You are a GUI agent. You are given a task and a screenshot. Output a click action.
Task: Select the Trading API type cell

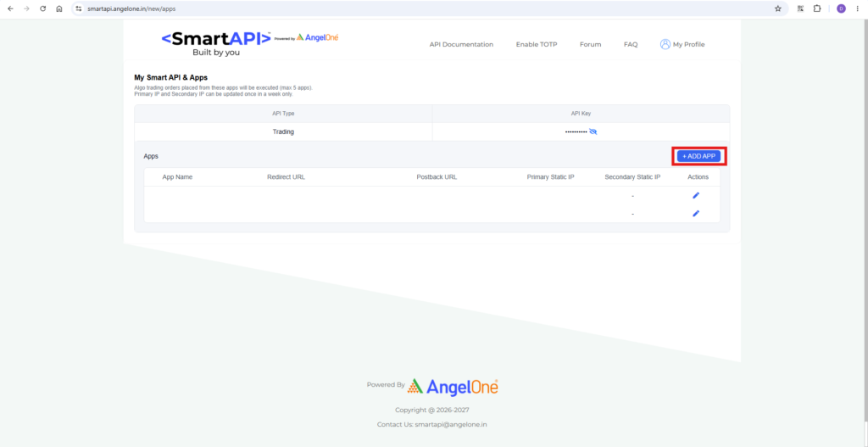pyautogui.click(x=283, y=131)
